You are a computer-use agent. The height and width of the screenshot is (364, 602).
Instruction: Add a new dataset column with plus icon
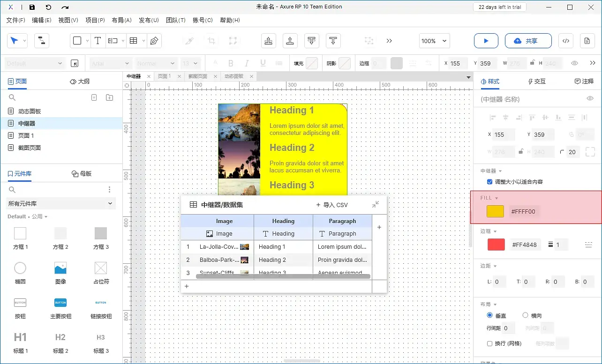(x=379, y=227)
